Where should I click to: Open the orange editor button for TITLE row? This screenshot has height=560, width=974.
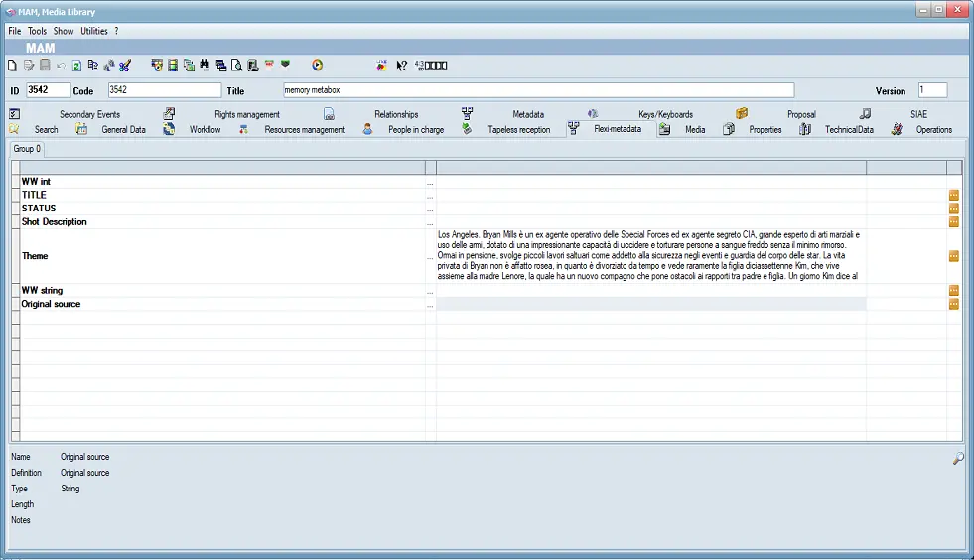coord(953,196)
